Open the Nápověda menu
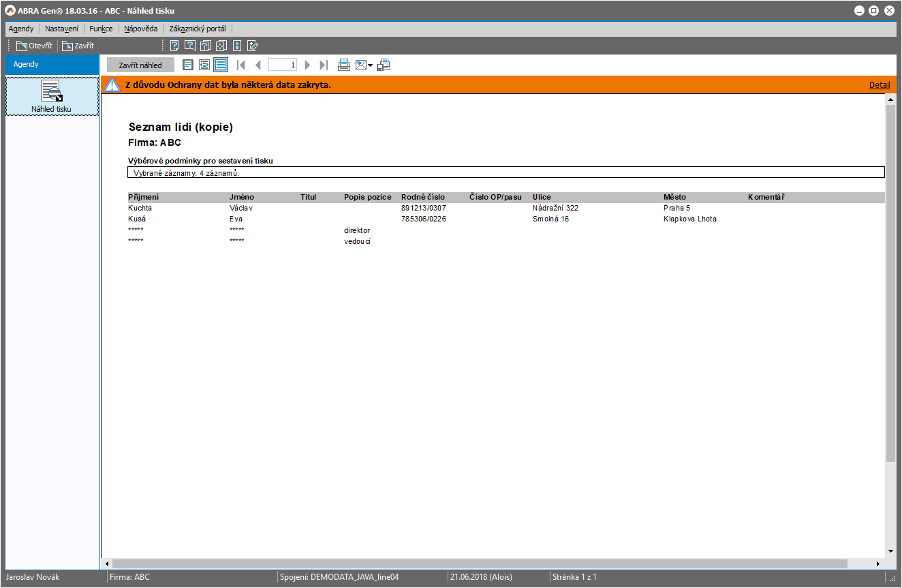The image size is (902, 588). [x=140, y=29]
